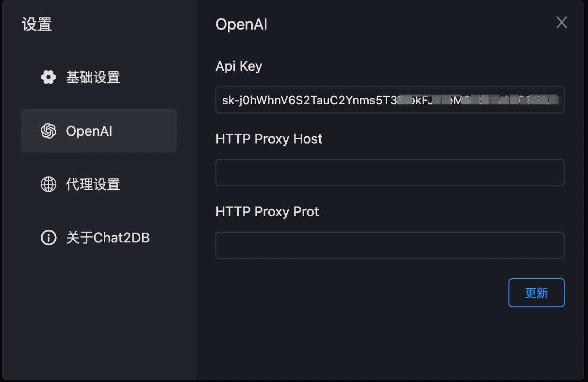Click into the HTTP Proxy Prot field
Image resolution: width=588 pixels, height=382 pixels.
390,245
